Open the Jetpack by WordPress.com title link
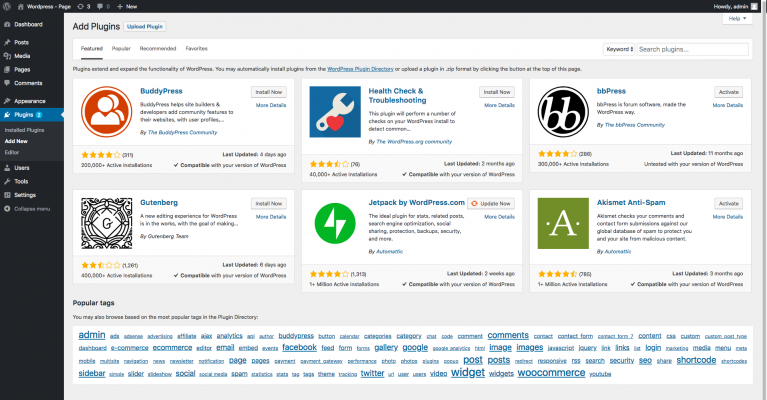767x400 pixels. [x=416, y=202]
